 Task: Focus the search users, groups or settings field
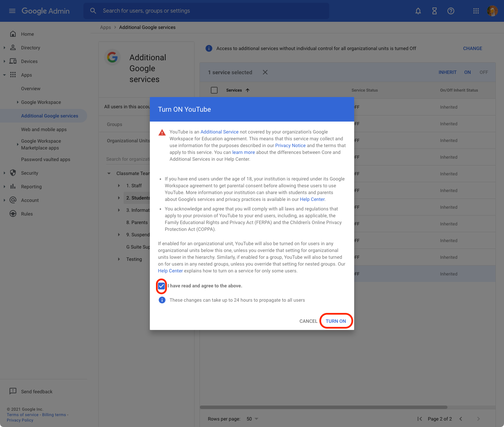206,11
